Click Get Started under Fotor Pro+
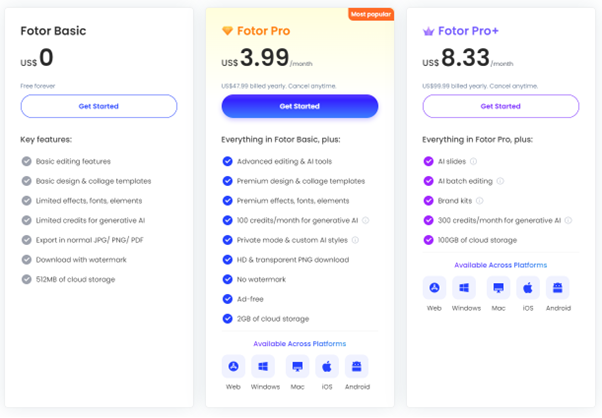602x418 pixels. (500, 106)
